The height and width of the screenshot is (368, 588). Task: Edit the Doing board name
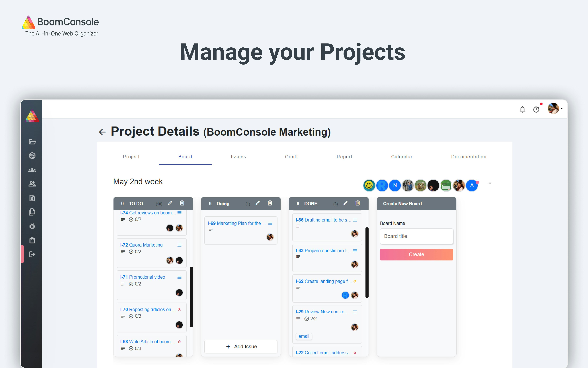click(x=258, y=203)
